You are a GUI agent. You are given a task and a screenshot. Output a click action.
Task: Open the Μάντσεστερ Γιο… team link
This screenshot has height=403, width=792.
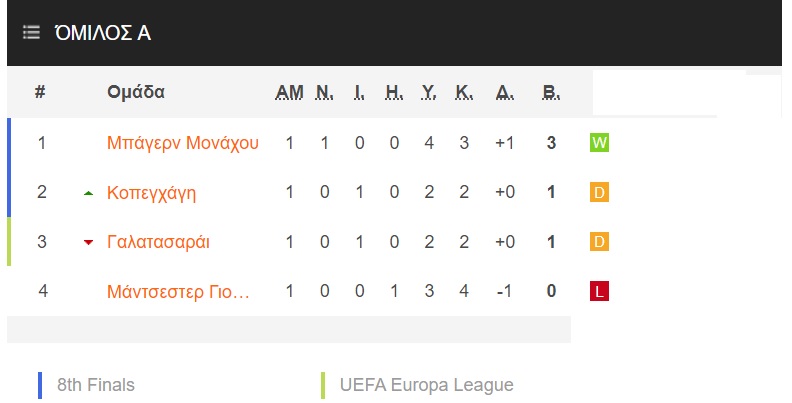pos(178,292)
